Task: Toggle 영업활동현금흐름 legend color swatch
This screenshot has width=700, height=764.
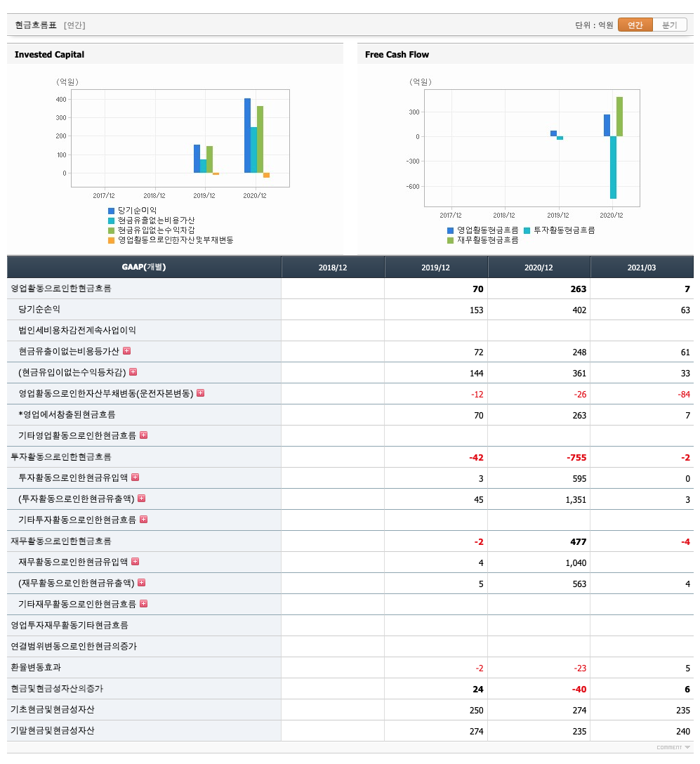Action: [450, 230]
